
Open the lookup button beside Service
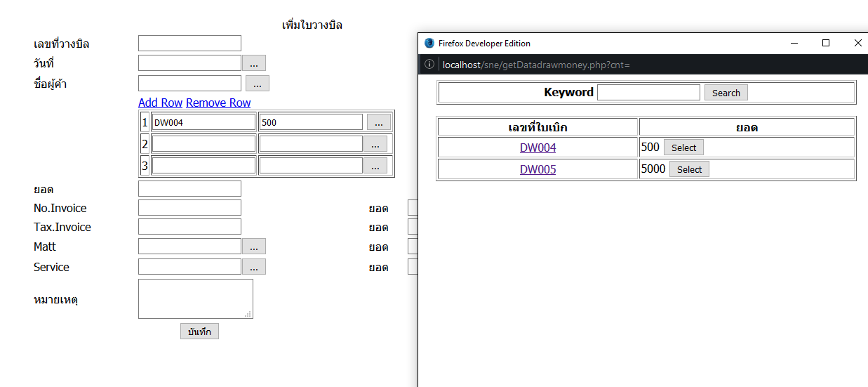(x=254, y=267)
